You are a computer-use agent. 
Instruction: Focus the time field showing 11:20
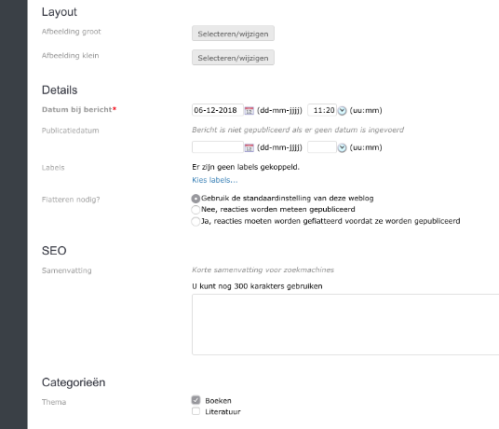click(x=322, y=110)
